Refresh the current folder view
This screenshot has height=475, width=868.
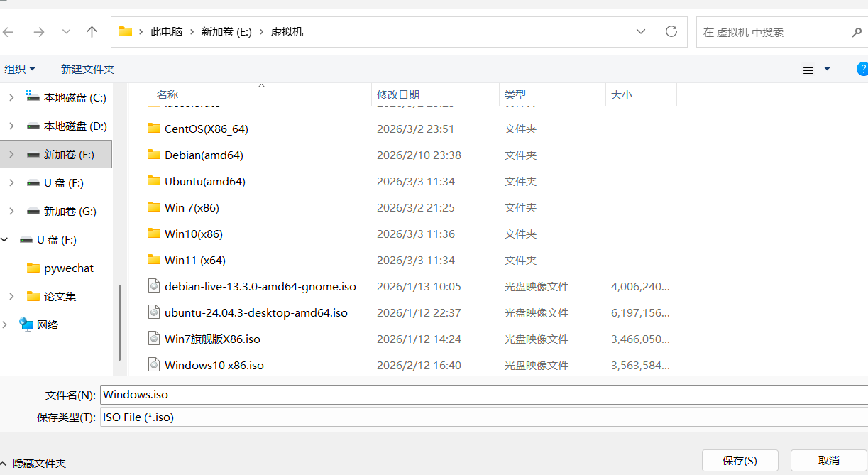click(x=671, y=31)
